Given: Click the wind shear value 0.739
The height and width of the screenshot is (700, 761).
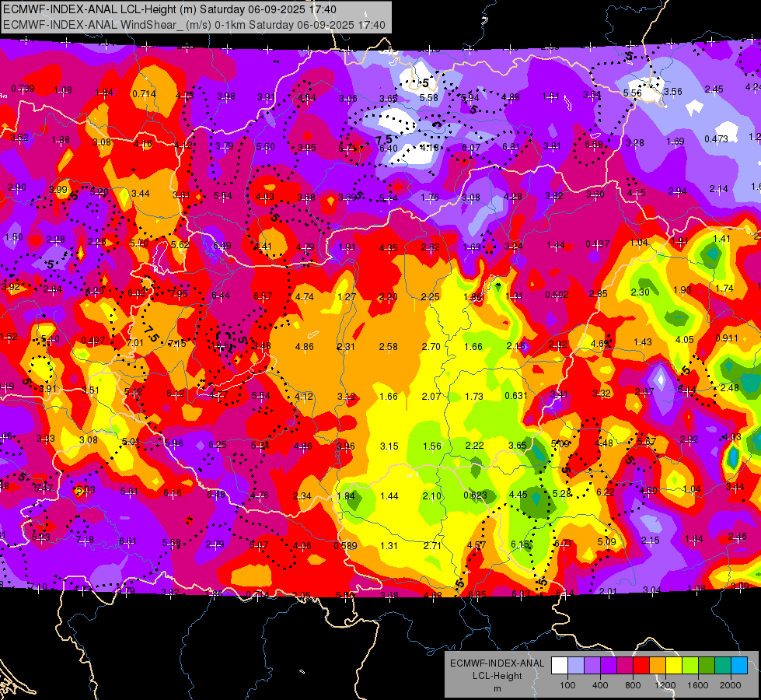Looking at the screenshot, I should point(23,89).
